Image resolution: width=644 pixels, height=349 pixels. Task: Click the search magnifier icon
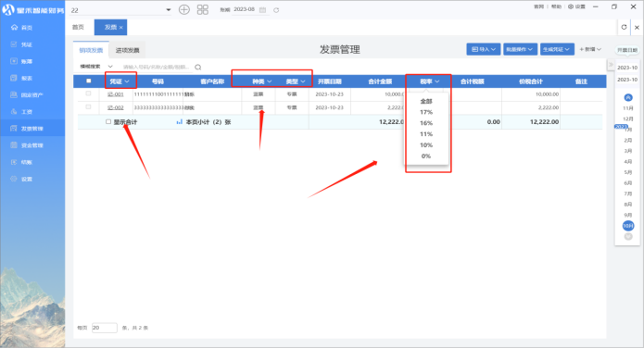(198, 67)
